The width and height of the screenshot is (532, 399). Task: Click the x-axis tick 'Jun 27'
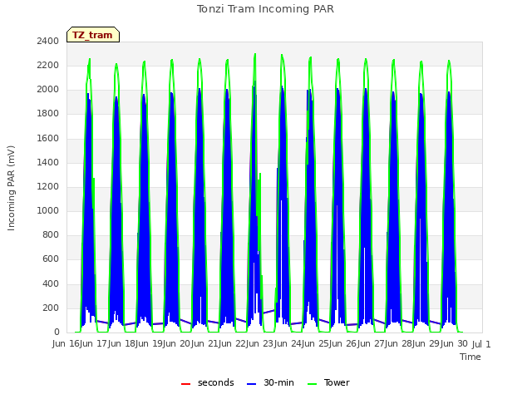[x=372, y=343]
